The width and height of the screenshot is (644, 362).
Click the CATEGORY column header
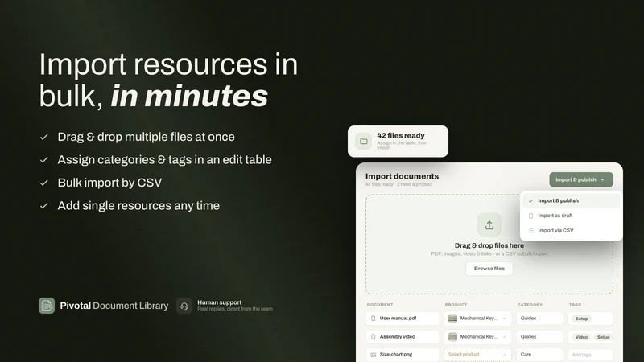530,305
